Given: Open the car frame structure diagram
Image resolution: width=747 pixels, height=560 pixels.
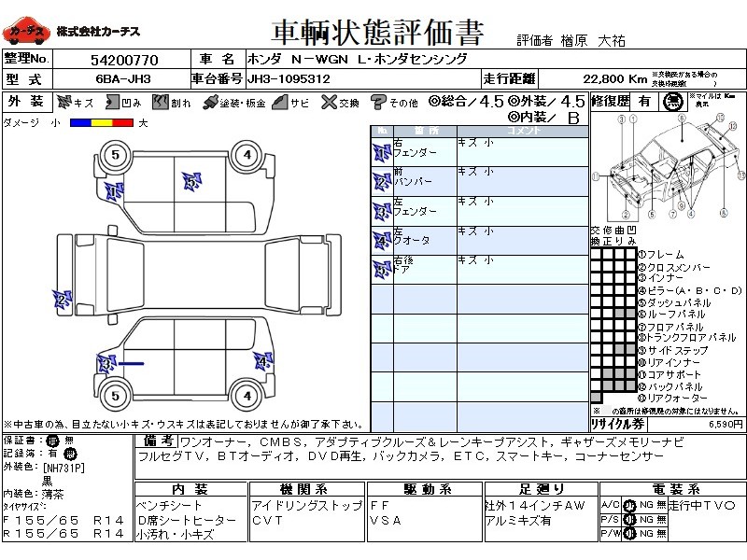Looking at the screenshot, I should coord(669,167).
